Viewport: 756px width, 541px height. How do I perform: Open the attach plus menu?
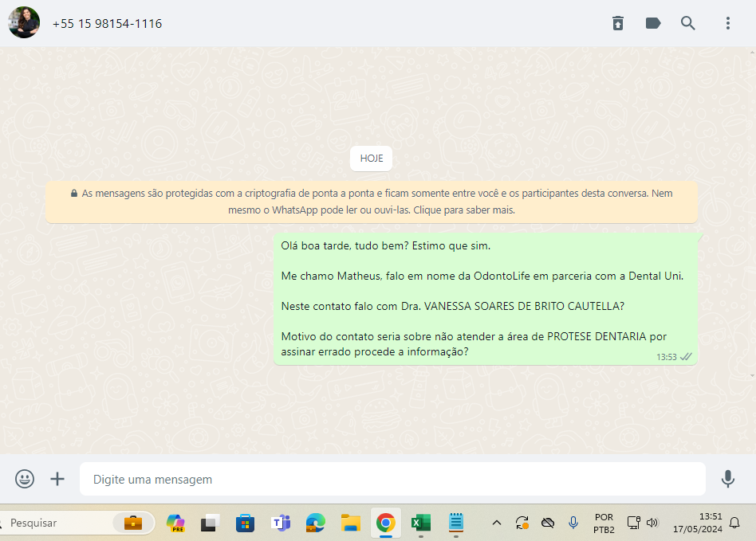(x=57, y=479)
